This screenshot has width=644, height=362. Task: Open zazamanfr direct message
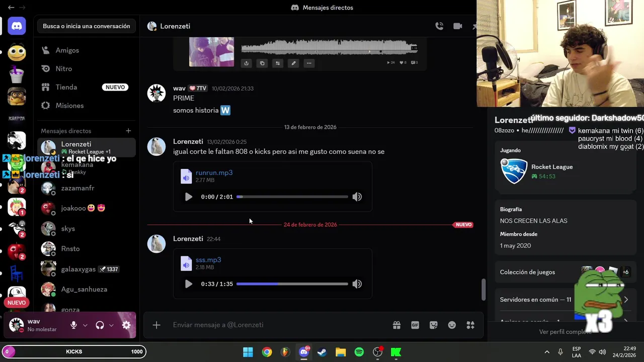87,188
